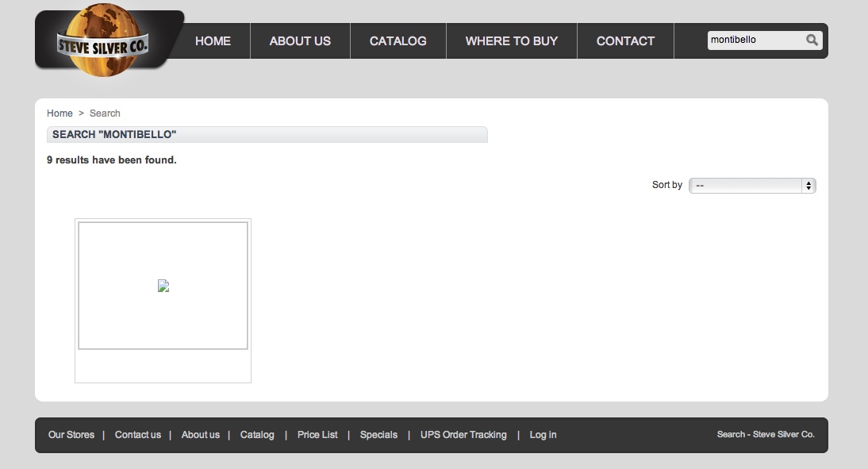The width and height of the screenshot is (868, 469).
Task: Click the Log in footer link
Action: click(x=543, y=435)
